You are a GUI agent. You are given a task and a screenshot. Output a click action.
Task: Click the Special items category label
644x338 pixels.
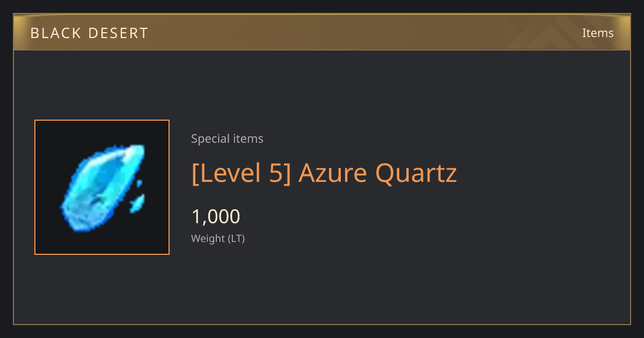(x=227, y=138)
